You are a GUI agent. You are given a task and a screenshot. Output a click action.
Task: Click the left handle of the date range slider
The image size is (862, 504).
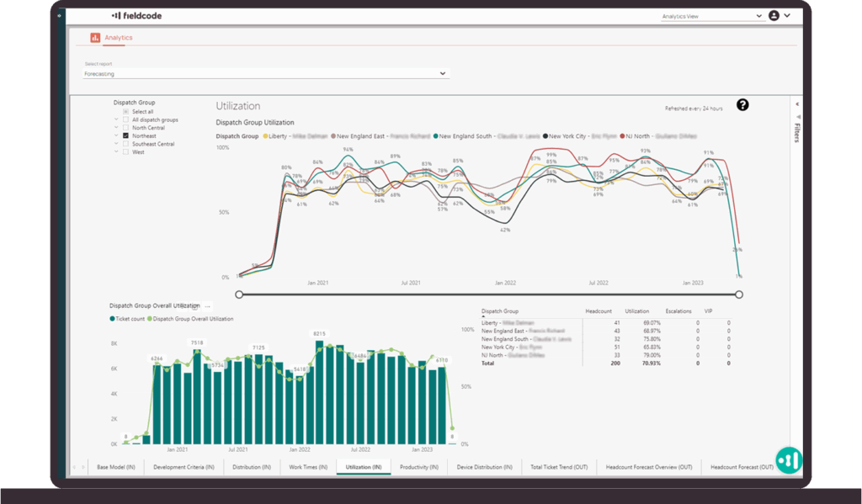(x=240, y=294)
